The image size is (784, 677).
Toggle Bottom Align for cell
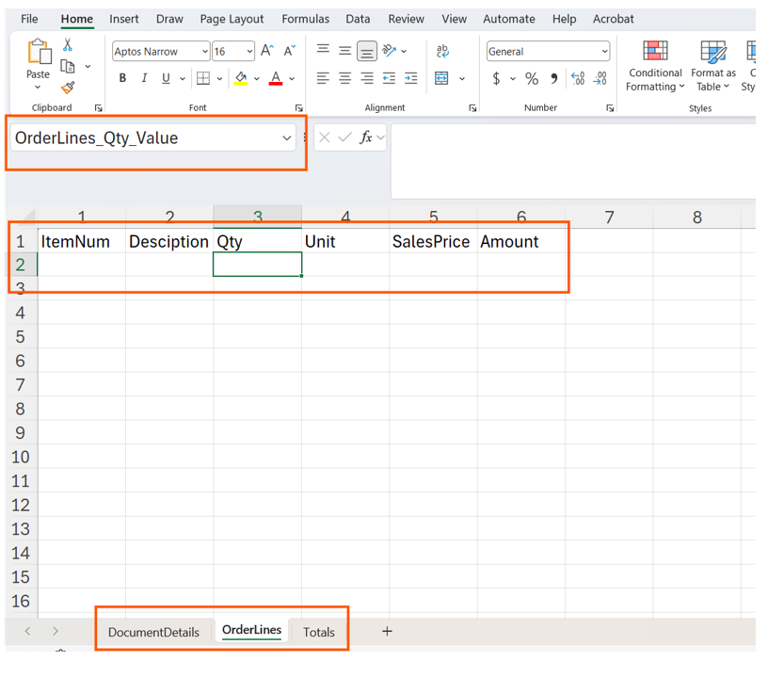click(367, 51)
